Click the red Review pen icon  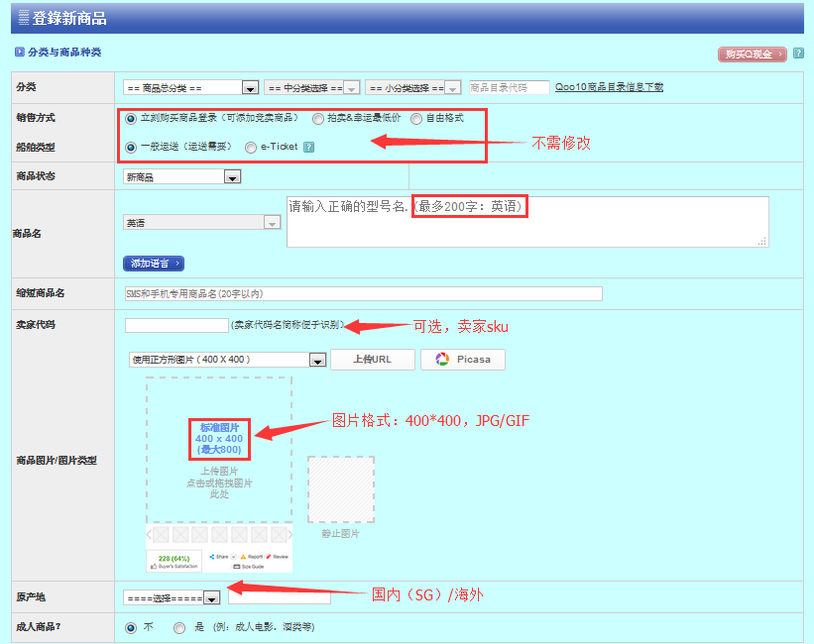click(269, 557)
